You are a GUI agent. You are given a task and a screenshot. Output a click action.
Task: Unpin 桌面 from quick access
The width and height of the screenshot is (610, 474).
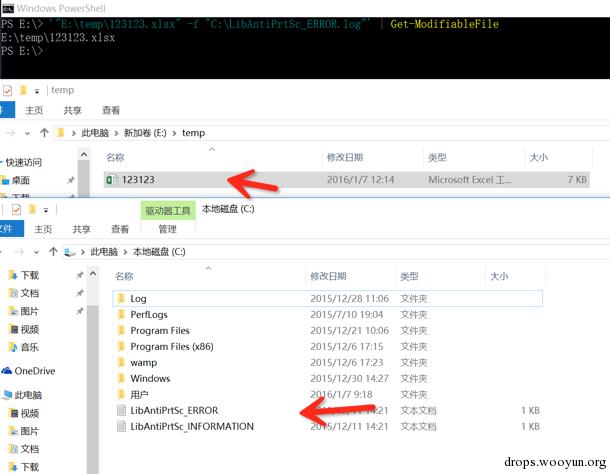pyautogui.click(x=71, y=180)
